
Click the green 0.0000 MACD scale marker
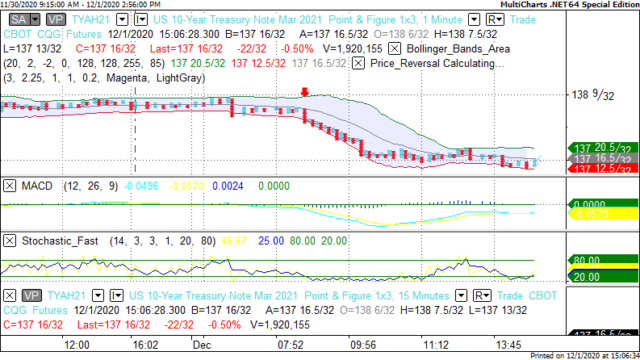pos(602,204)
